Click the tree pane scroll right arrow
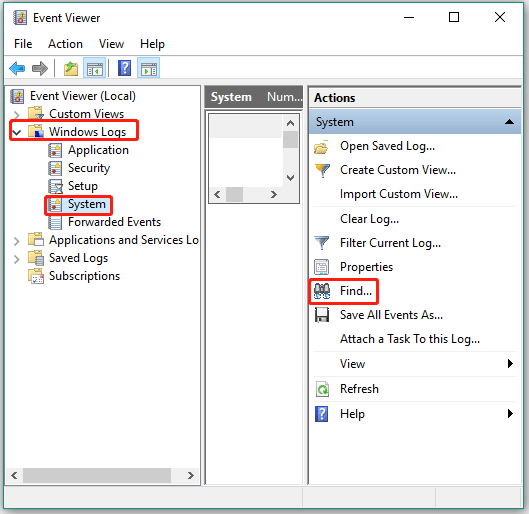The height and width of the screenshot is (514, 529). (x=191, y=475)
